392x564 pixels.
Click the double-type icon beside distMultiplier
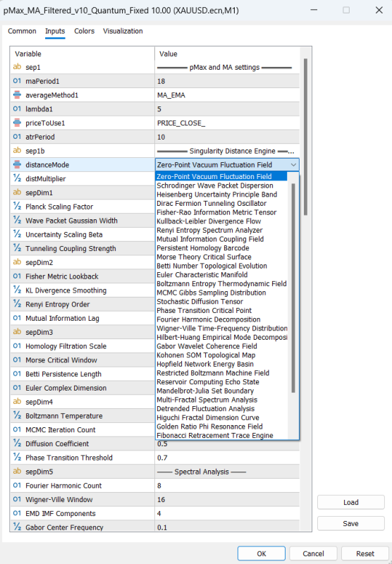17,178
